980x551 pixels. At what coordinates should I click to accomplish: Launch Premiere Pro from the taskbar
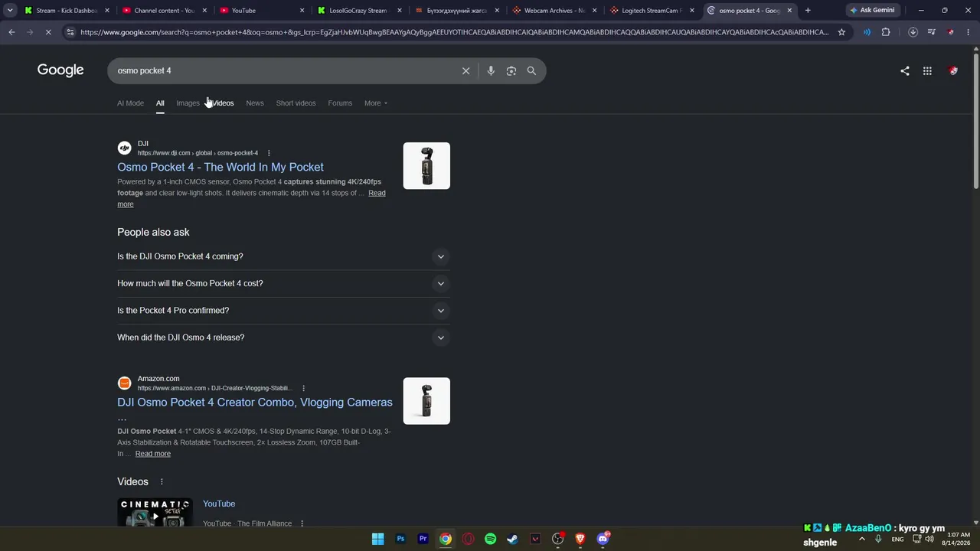click(423, 539)
